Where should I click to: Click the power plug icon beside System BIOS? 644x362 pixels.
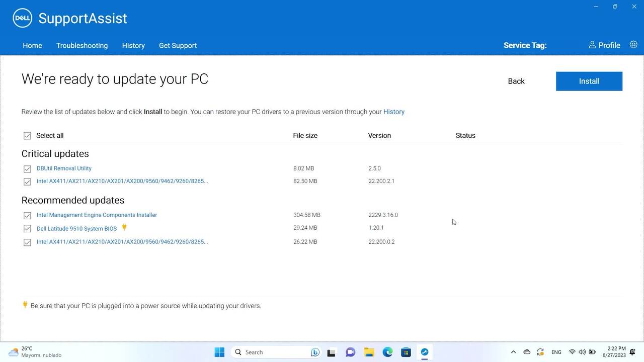coord(124,227)
